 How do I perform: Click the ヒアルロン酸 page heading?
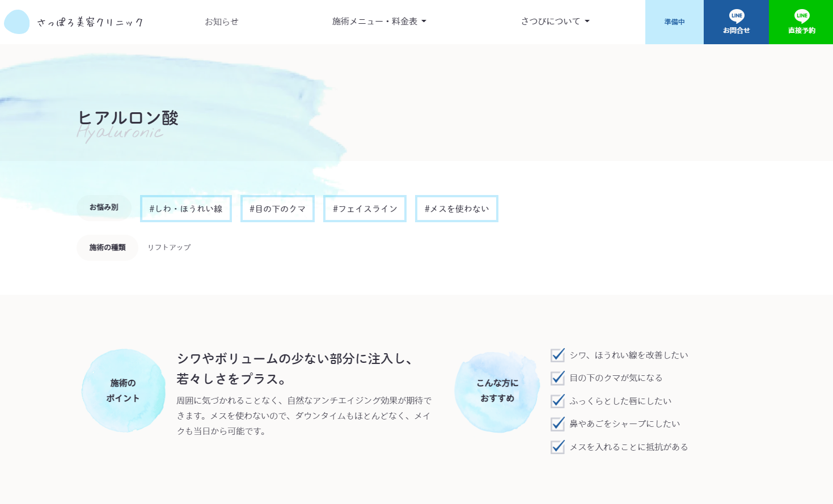tap(128, 118)
